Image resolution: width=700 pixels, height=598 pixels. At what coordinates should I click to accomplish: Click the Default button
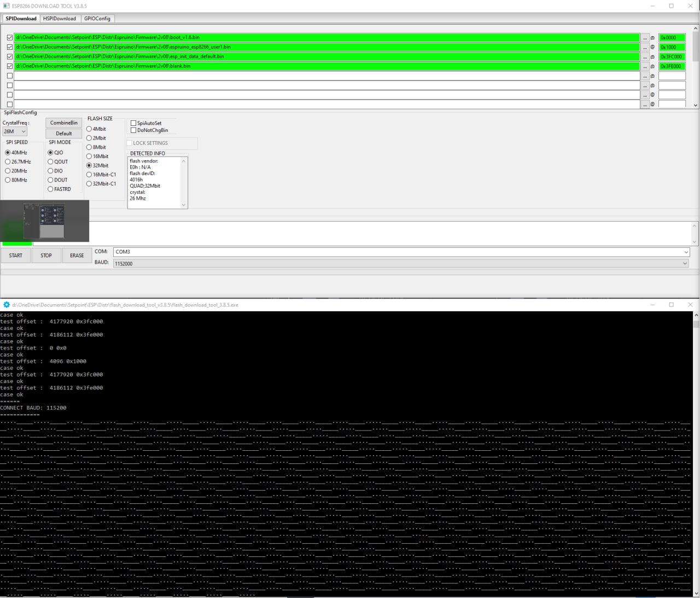point(64,133)
